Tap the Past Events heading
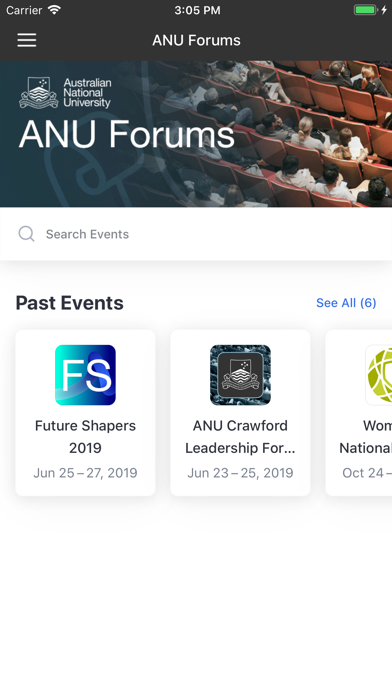This screenshot has width=392, height=696. [70, 303]
